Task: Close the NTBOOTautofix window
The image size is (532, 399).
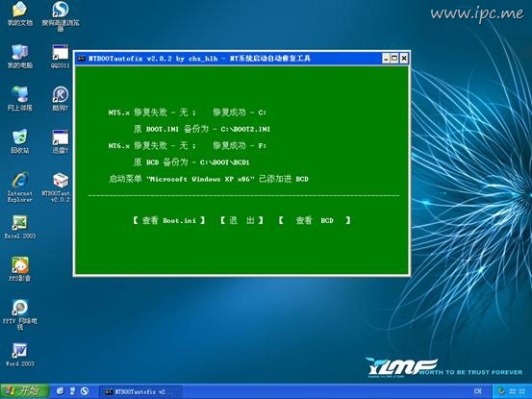Action: coord(404,59)
